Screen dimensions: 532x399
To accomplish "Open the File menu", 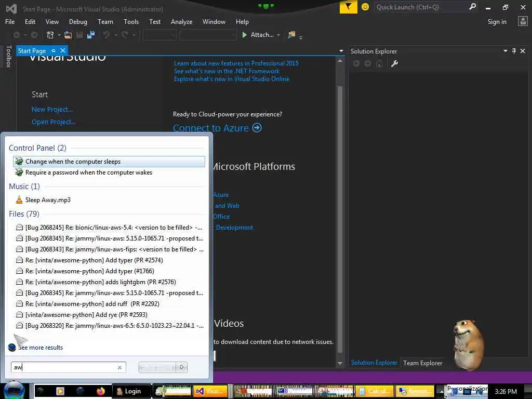I will (10, 22).
